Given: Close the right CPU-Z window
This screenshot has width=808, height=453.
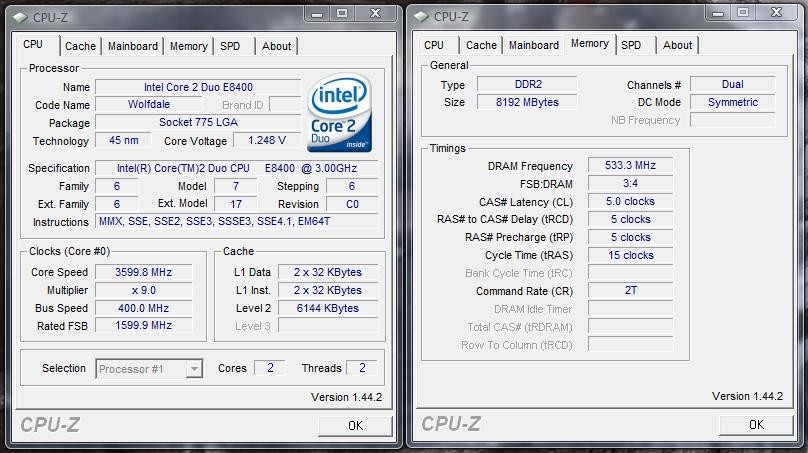Looking at the screenshot, I should (x=777, y=13).
